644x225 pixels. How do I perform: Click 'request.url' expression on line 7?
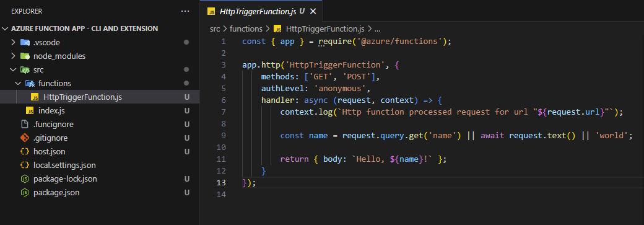573,112
